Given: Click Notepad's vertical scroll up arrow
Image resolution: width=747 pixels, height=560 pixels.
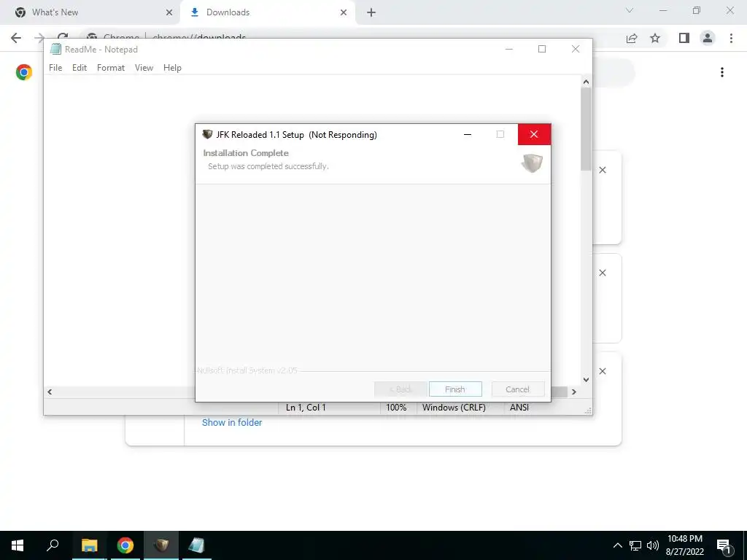Looking at the screenshot, I should click(586, 82).
